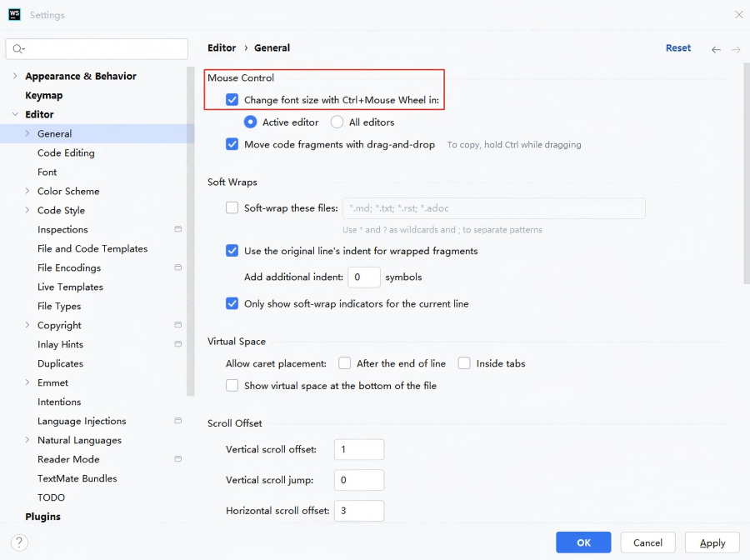Click the project-level icon beside Reader Mode
The width and height of the screenshot is (750, 560).
(178, 458)
